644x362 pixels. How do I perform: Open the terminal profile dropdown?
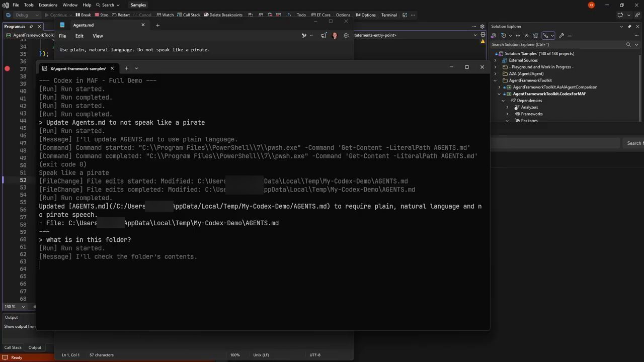point(136,68)
